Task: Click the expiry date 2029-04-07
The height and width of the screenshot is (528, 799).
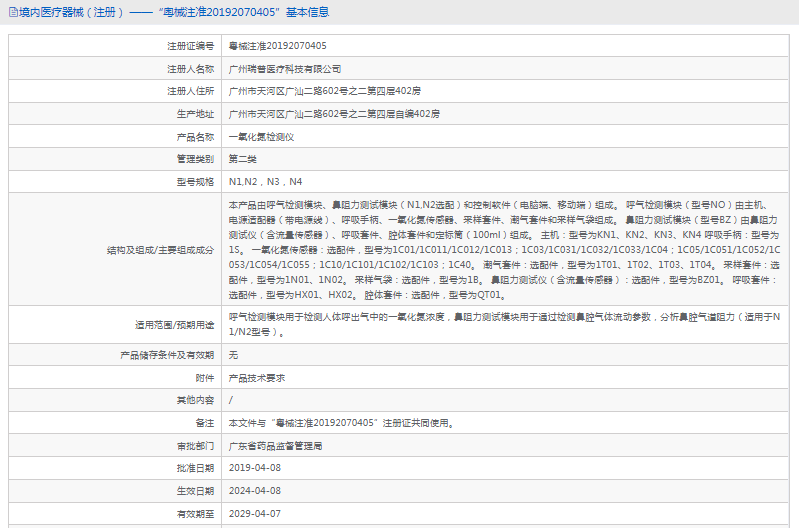Action: 255,514
